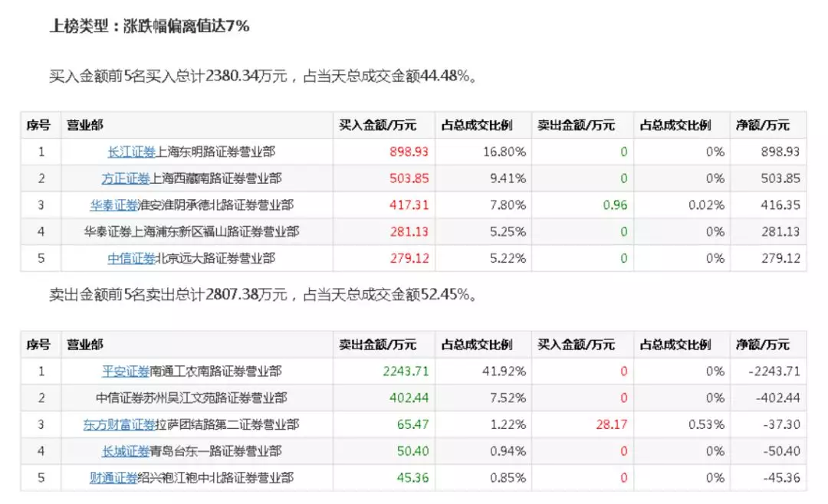828x504 pixels.
Task: Click the sell amount 0.96 cell
Action: tap(615, 205)
